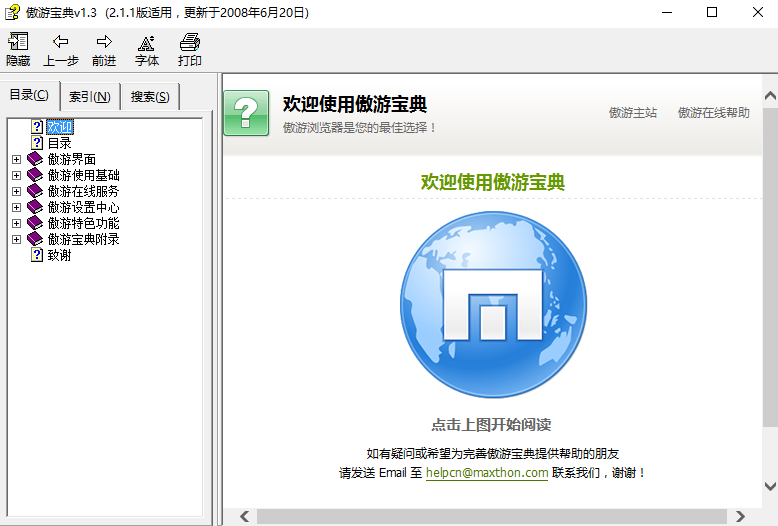Select the 傲游使用基础 label in the tree
Image resolution: width=778 pixels, height=526 pixels.
point(83,175)
